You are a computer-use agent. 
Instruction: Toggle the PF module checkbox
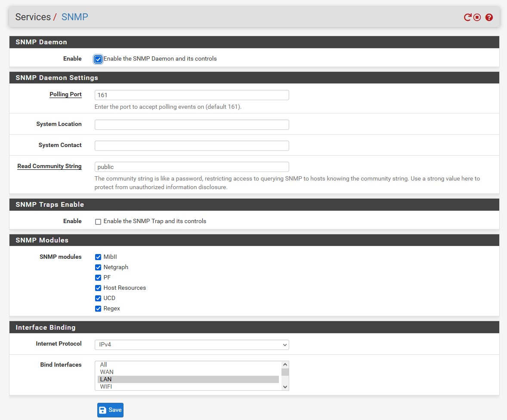tap(98, 278)
